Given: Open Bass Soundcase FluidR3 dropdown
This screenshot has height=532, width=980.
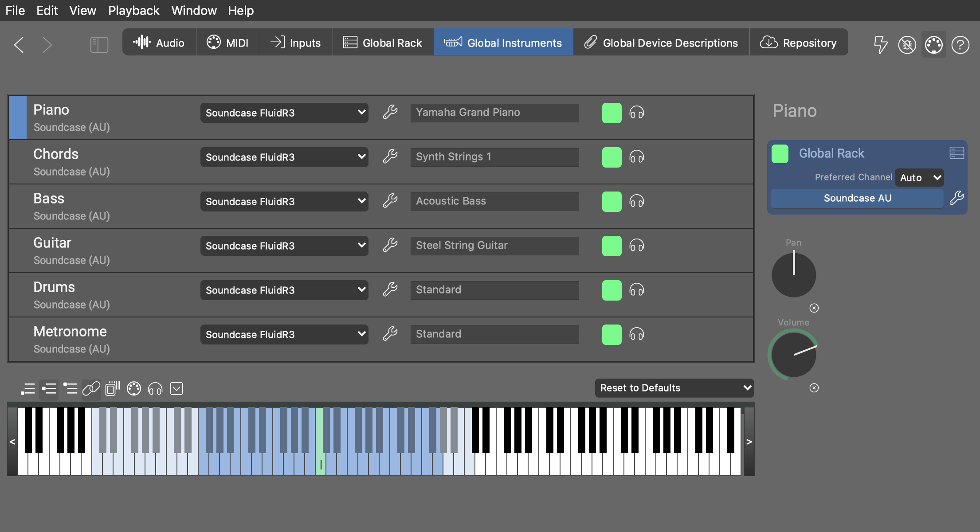Looking at the screenshot, I should 284,201.
